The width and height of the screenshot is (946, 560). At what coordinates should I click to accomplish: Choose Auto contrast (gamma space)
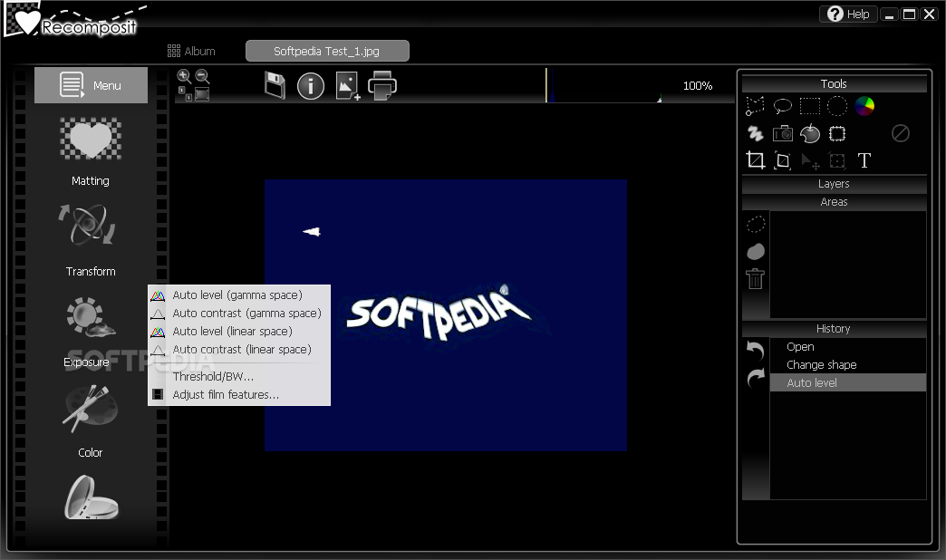tap(239, 314)
